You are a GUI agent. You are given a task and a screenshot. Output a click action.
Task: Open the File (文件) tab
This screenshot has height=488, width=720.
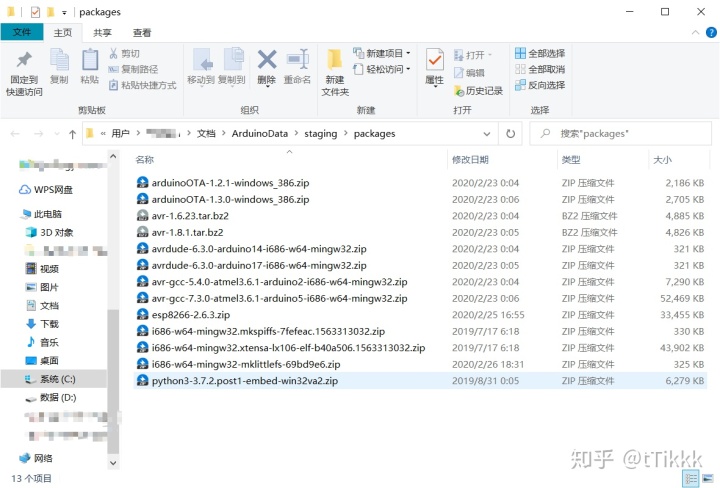pos(22,32)
